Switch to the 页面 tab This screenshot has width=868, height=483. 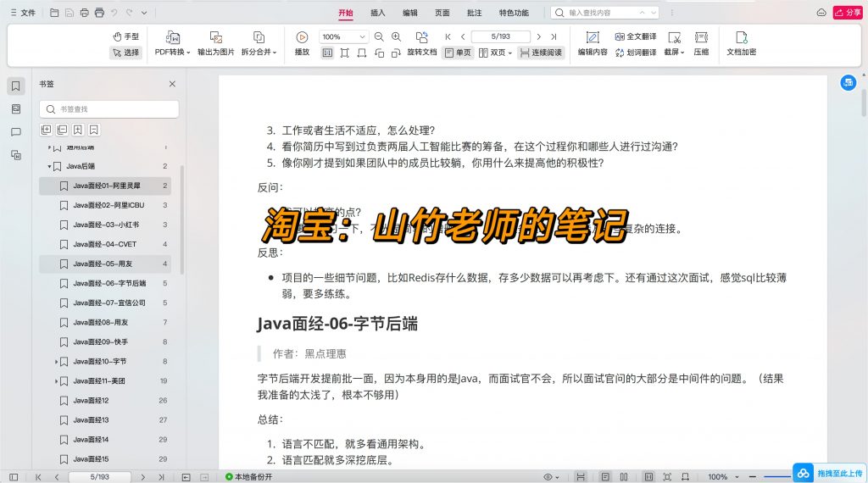[x=442, y=13]
